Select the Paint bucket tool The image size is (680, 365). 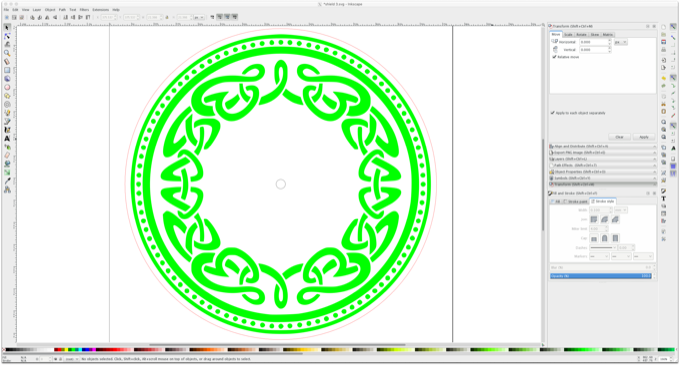[x=7, y=164]
